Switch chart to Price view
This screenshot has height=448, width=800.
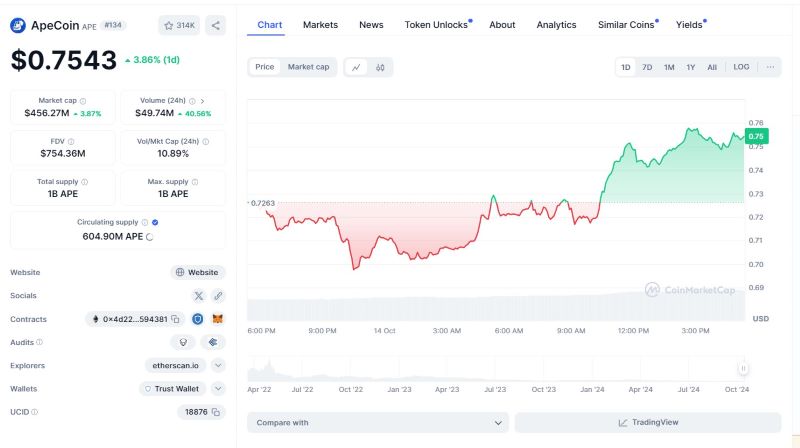265,67
